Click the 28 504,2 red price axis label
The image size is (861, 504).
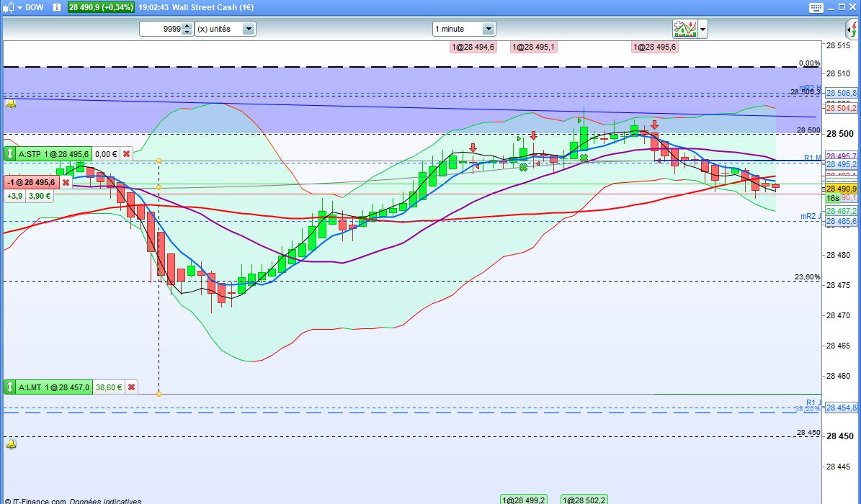click(842, 108)
